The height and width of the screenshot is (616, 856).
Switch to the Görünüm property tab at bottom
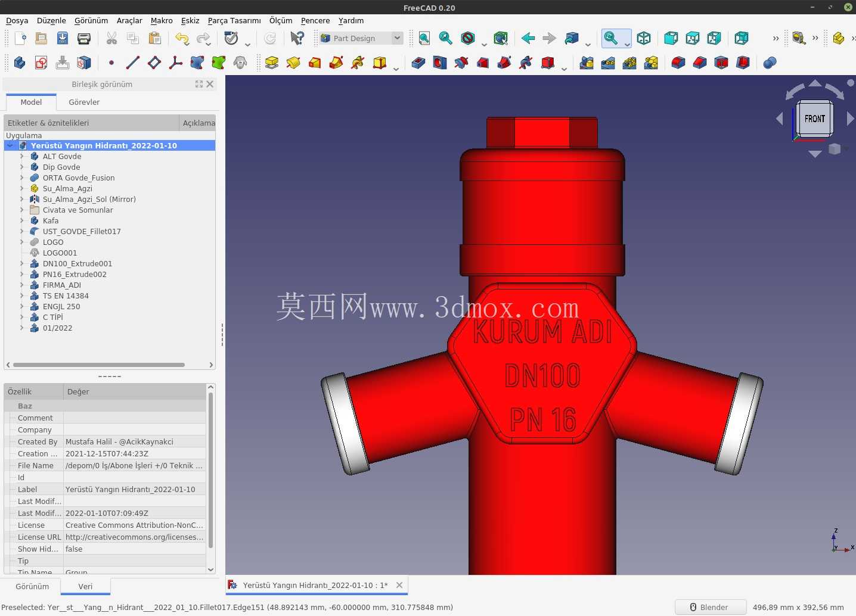coord(32,586)
